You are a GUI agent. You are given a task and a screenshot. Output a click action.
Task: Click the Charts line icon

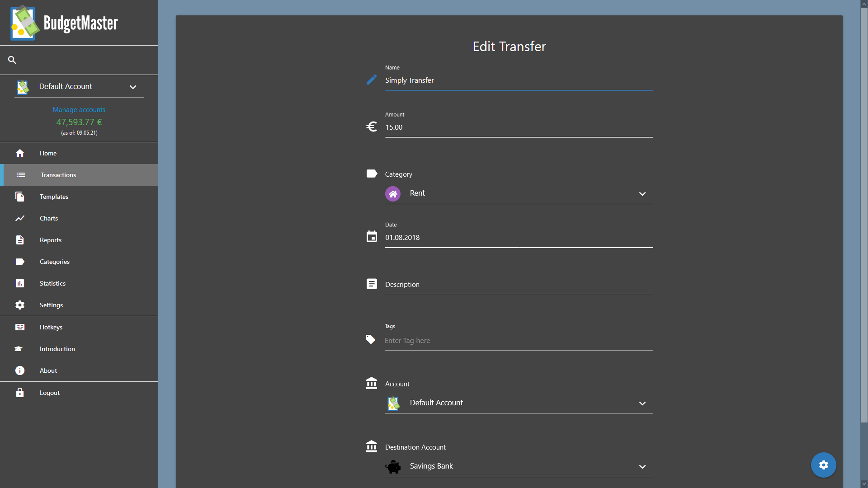pyautogui.click(x=20, y=218)
